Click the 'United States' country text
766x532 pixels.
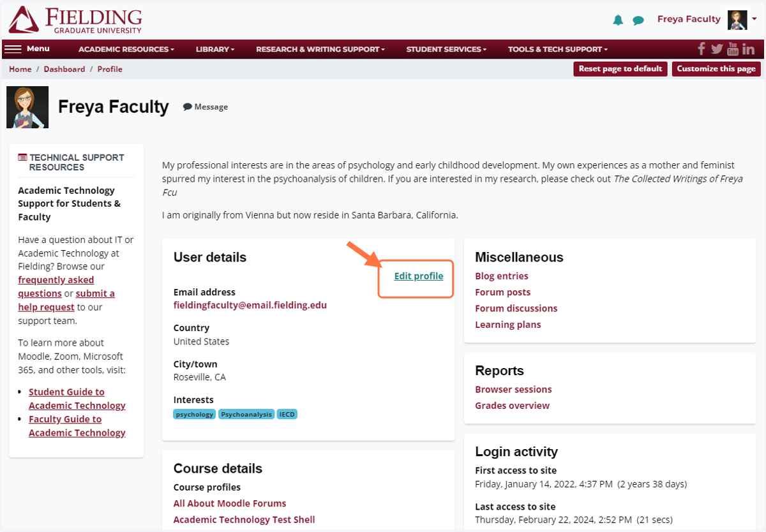(x=202, y=341)
